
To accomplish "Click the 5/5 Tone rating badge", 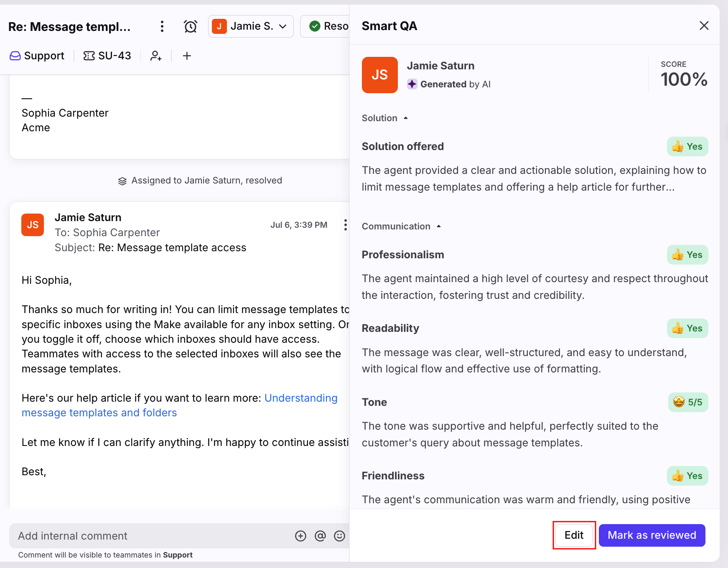I will click(x=688, y=402).
